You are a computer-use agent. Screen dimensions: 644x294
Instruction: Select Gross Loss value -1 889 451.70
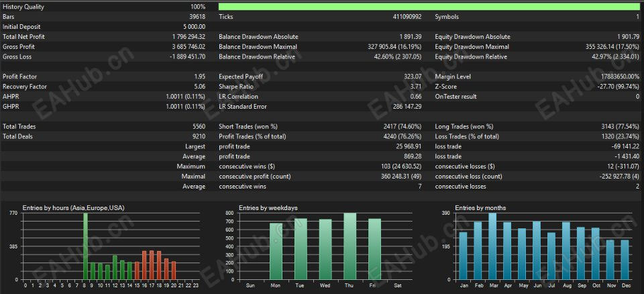(x=188, y=57)
